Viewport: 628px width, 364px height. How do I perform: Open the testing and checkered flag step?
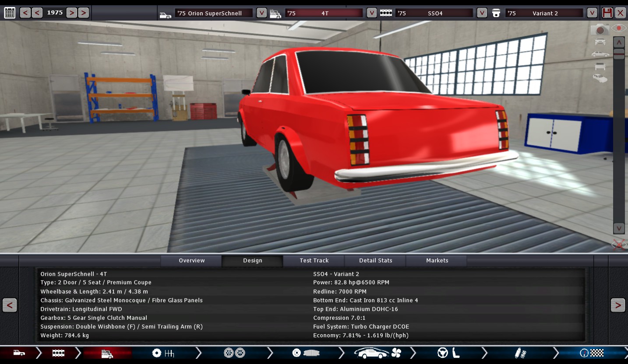[x=592, y=353]
